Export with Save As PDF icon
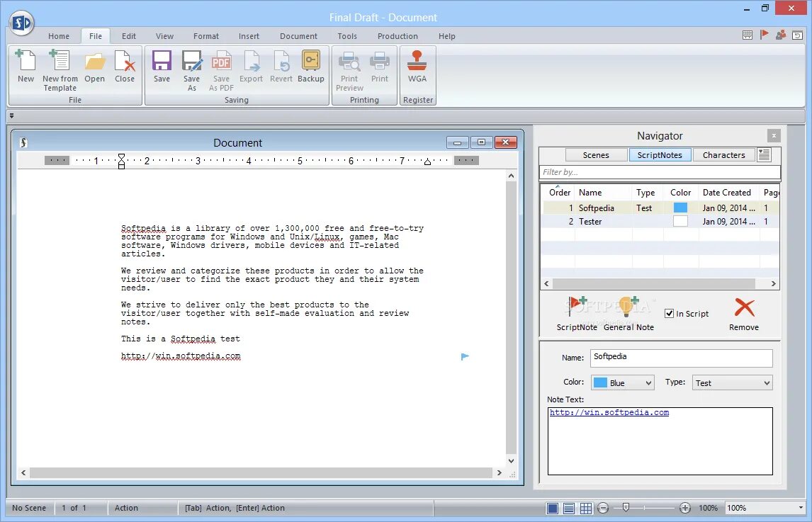This screenshot has width=812, height=522. [221, 70]
